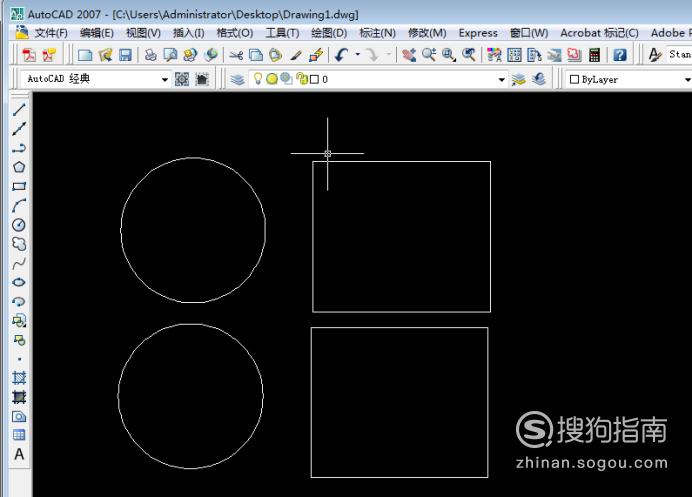Select the Line drawing tool
Screen dimensions: 692x497
[19, 109]
